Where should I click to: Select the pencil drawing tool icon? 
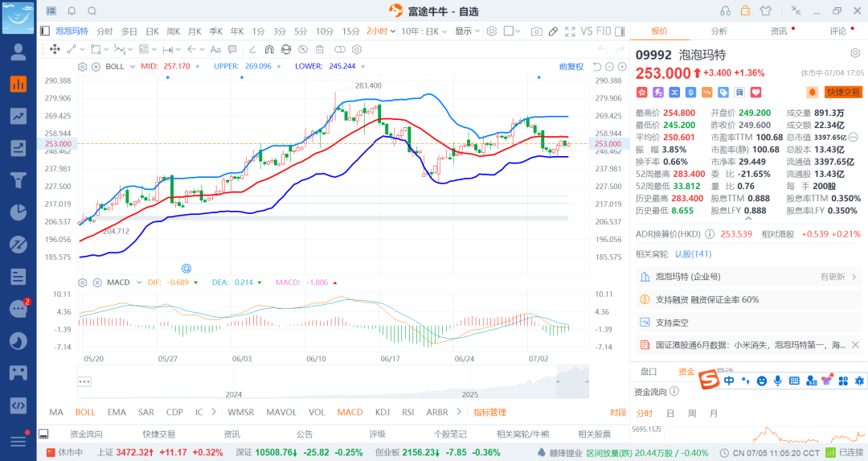pyautogui.click(x=553, y=31)
